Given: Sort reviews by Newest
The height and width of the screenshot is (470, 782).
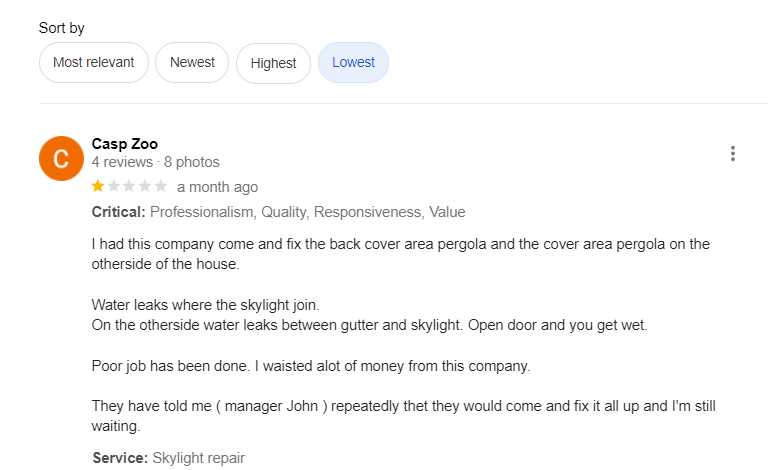Looking at the screenshot, I should [192, 62].
